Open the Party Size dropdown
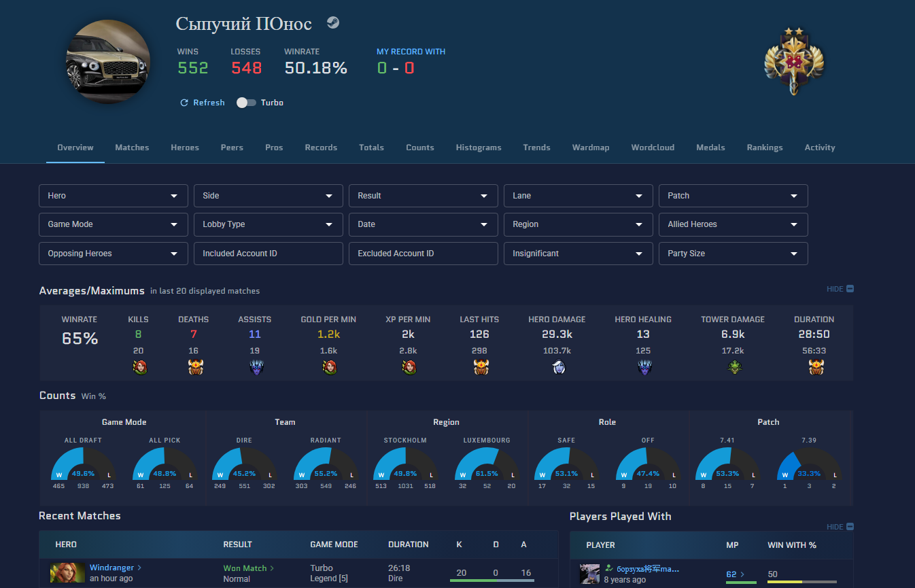 point(733,254)
